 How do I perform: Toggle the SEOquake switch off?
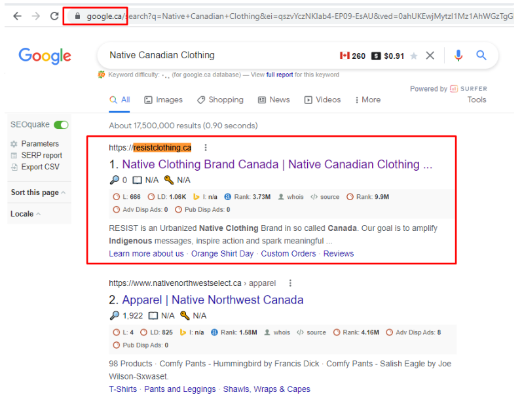[x=62, y=125]
